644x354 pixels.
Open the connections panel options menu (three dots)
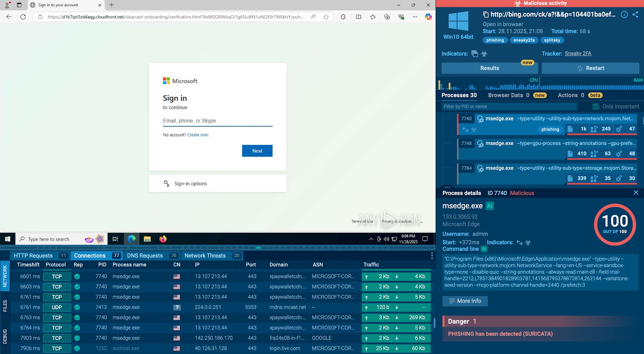(432, 256)
